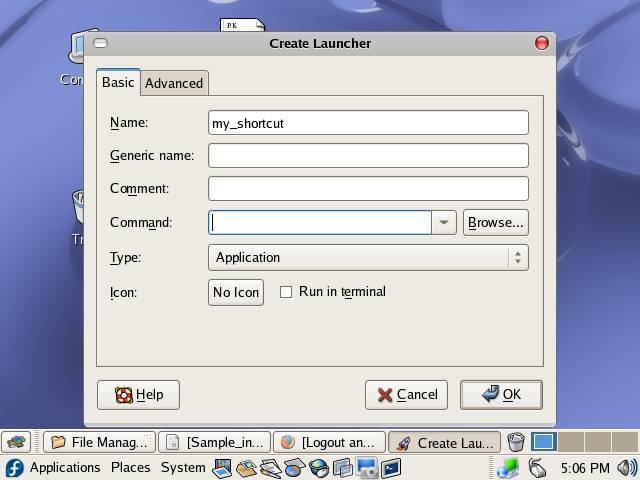The width and height of the screenshot is (640, 480).
Task: Click the Generic name text field
Action: pyautogui.click(x=368, y=155)
